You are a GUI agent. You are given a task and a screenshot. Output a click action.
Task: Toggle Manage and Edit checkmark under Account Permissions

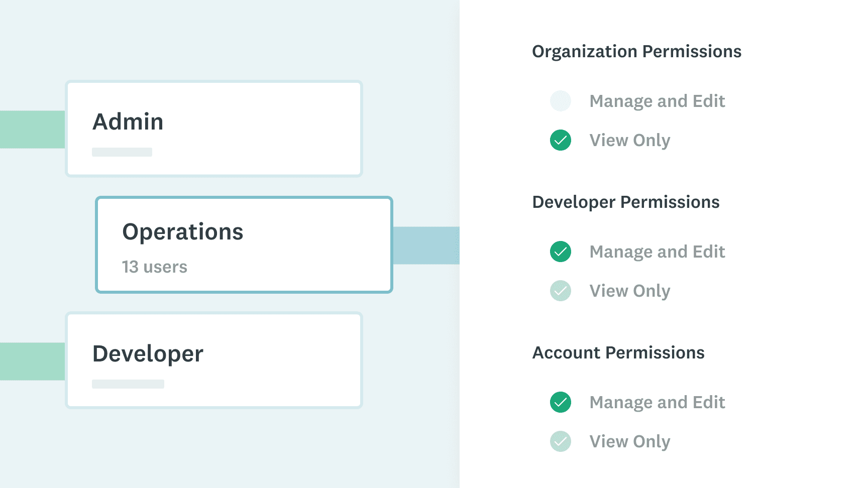click(x=561, y=402)
